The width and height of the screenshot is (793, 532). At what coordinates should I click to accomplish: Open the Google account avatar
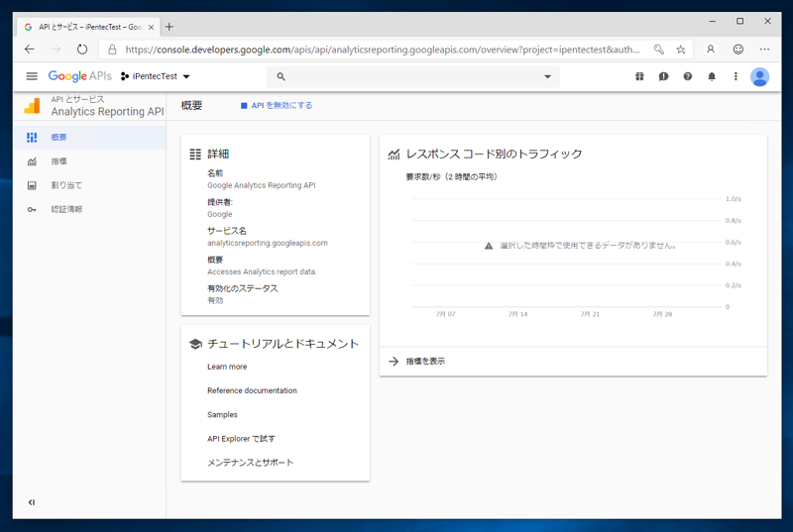[759, 77]
